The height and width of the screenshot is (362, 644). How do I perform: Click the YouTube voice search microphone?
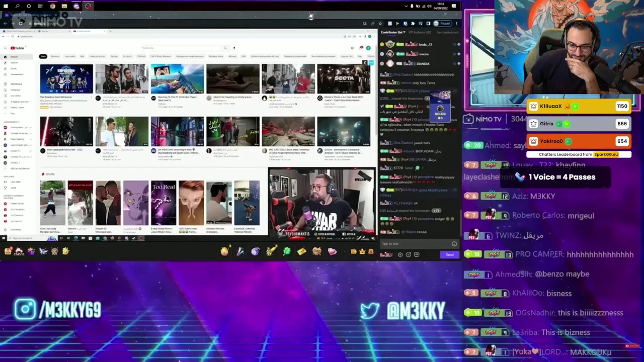(x=234, y=48)
